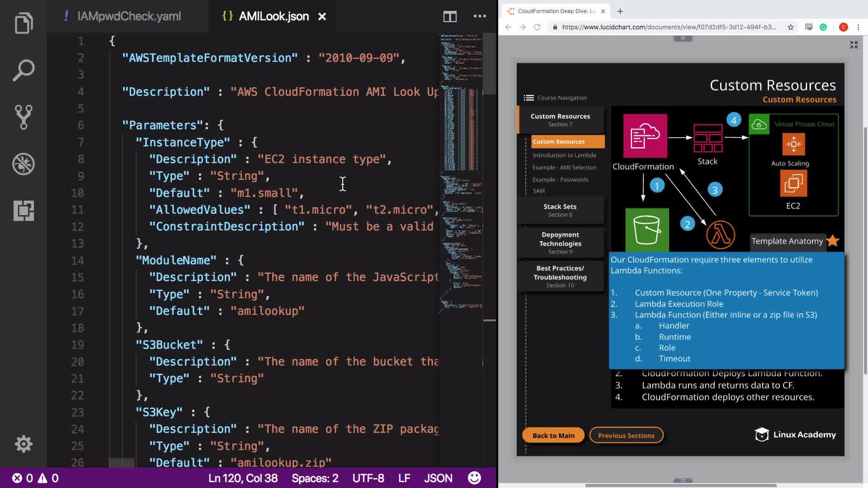
Task: Open the JSON language mode selector
Action: click(x=438, y=478)
